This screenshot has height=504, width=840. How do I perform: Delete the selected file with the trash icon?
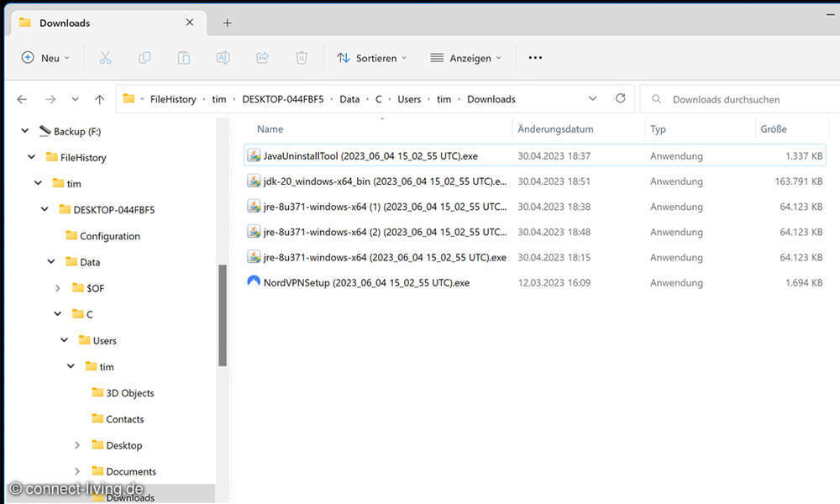click(x=302, y=57)
